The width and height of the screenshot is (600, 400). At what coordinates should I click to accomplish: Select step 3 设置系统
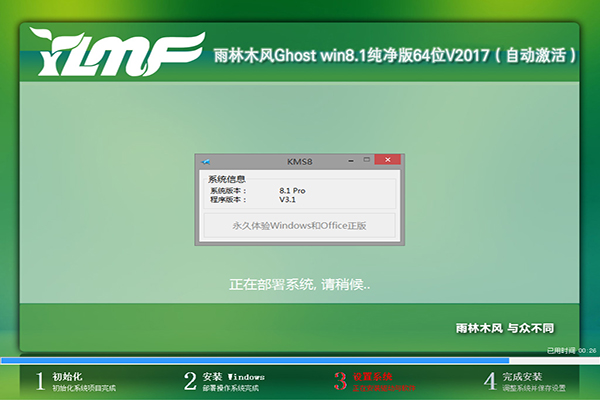pyautogui.click(x=375, y=381)
